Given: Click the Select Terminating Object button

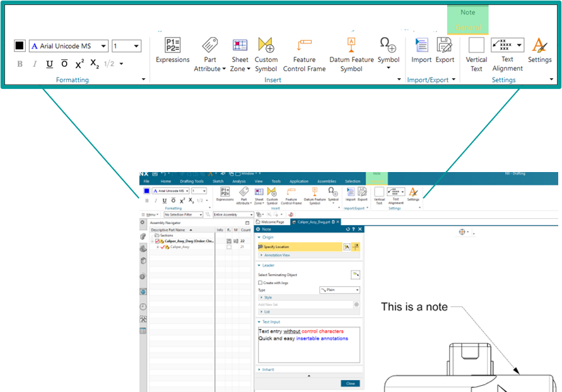Looking at the screenshot, I should coord(356,274).
